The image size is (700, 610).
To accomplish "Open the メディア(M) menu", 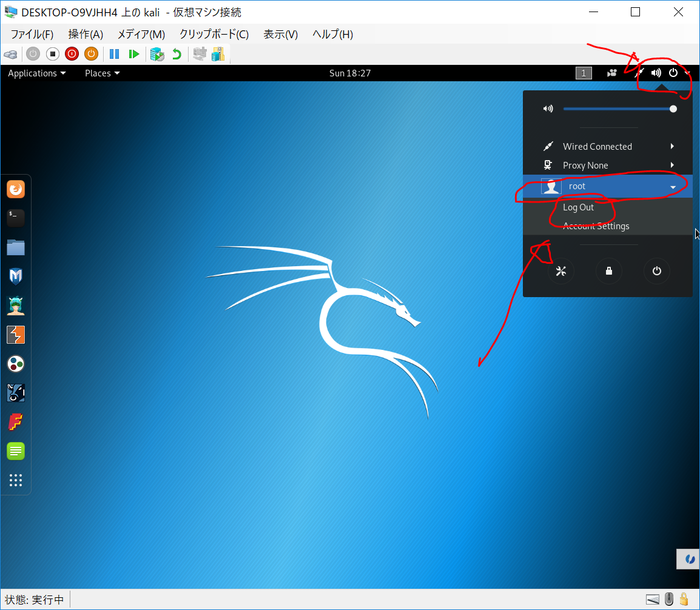I will [x=141, y=35].
